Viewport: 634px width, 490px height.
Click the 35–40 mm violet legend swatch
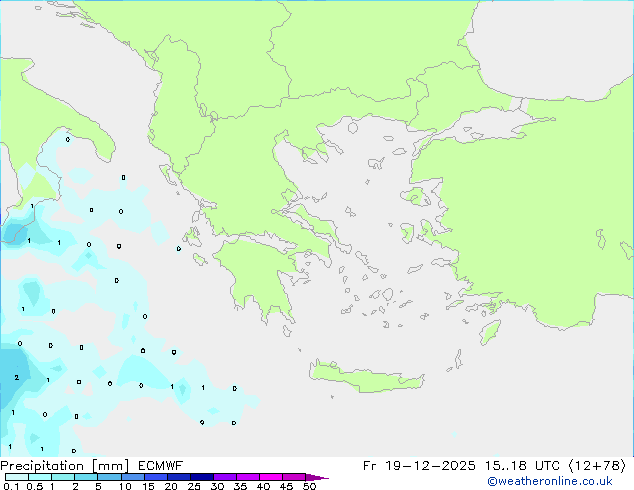(248, 477)
